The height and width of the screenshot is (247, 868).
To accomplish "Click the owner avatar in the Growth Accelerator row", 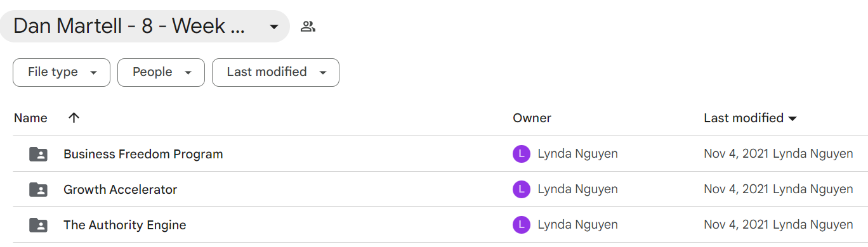I will pyautogui.click(x=521, y=189).
